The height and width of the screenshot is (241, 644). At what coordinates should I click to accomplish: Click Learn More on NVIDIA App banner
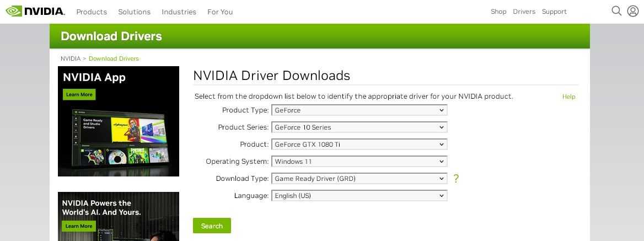point(79,94)
